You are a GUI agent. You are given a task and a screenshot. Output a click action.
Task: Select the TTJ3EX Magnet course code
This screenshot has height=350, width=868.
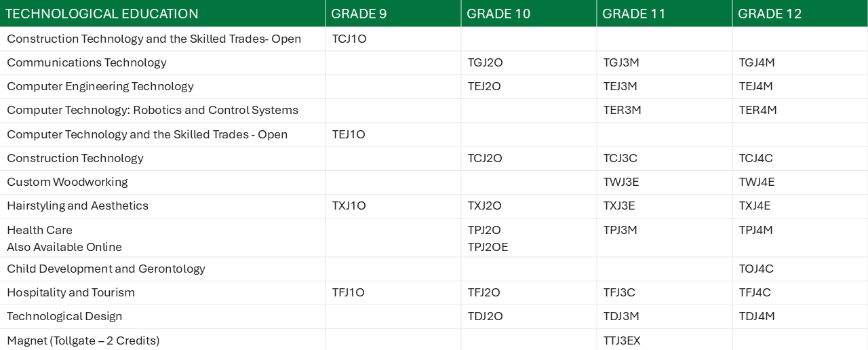coord(622,341)
